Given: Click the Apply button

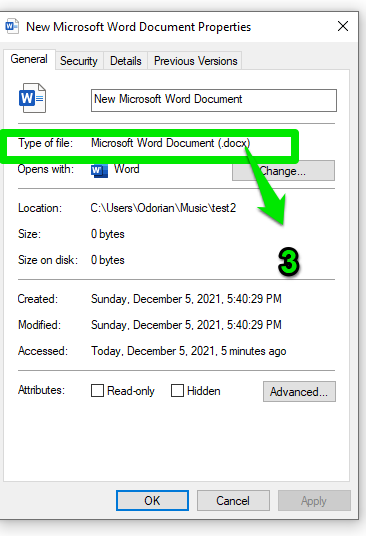Looking at the screenshot, I should [x=314, y=500].
